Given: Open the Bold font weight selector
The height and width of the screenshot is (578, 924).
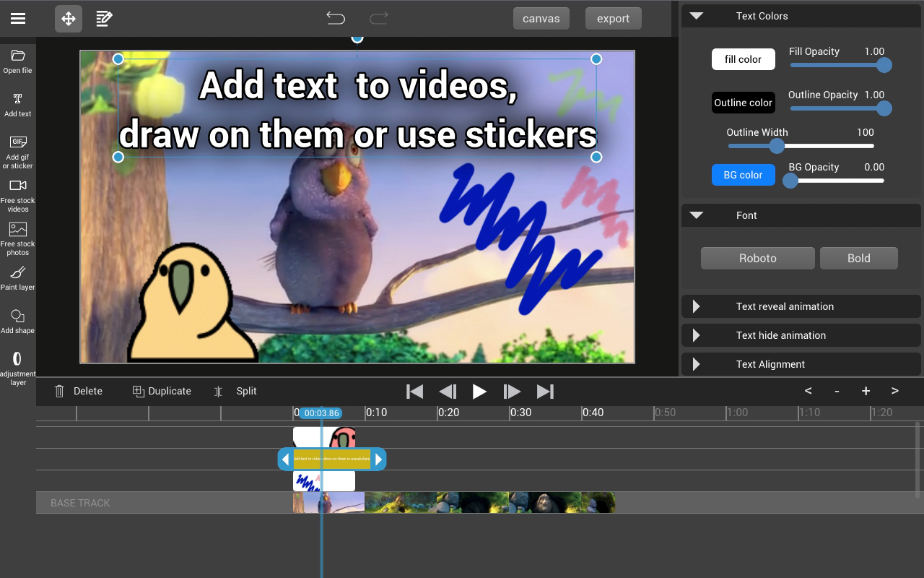Looking at the screenshot, I should click(859, 258).
